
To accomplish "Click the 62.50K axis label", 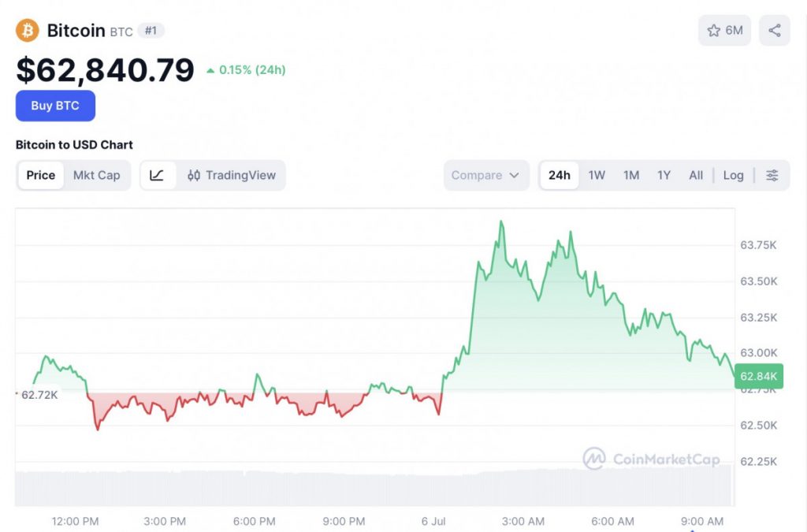I will [759, 426].
